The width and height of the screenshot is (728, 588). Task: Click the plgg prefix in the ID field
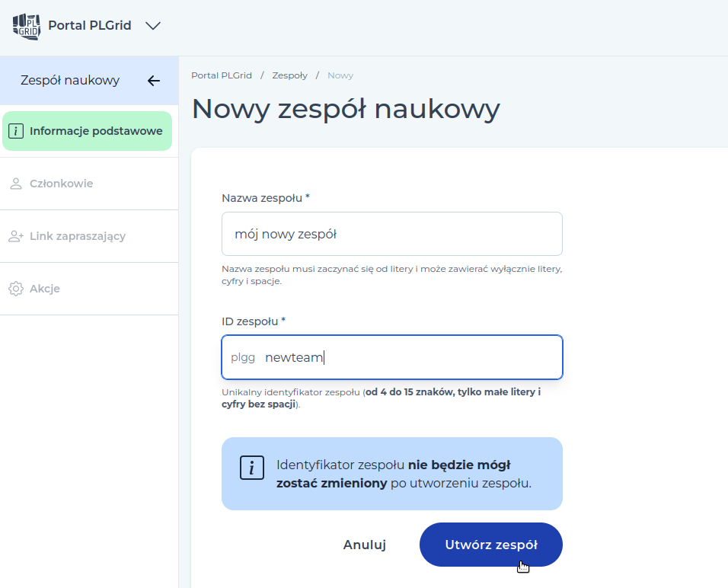243,357
